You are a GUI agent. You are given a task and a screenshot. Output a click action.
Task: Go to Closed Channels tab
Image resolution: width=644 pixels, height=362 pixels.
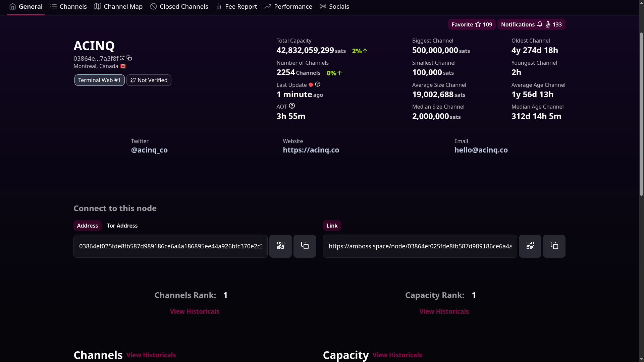click(x=179, y=7)
